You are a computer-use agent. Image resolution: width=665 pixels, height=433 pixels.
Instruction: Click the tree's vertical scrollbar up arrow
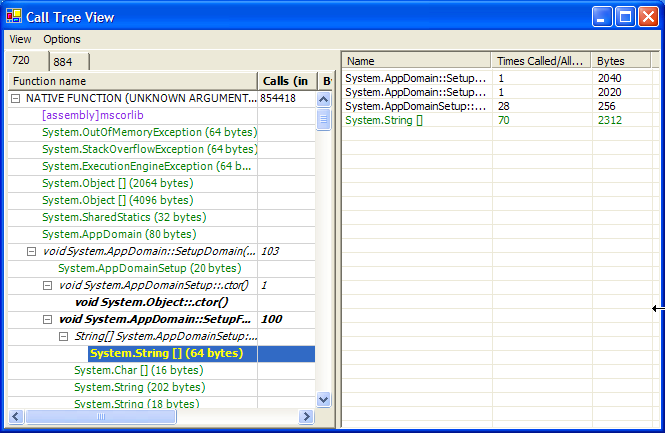click(324, 100)
